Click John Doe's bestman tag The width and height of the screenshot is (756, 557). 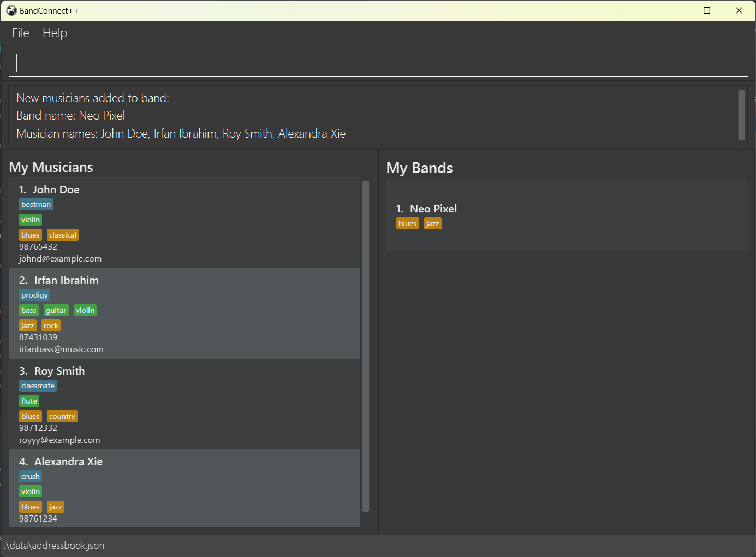[x=36, y=205]
